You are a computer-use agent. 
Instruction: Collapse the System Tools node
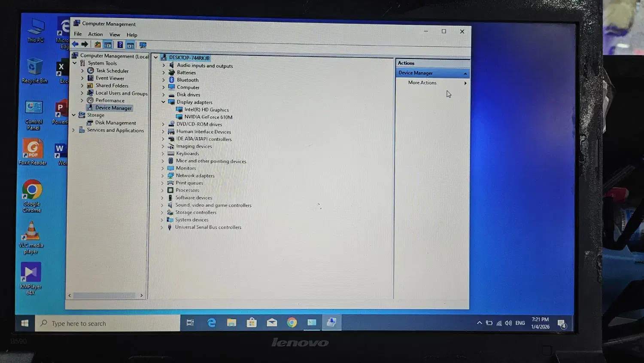pyautogui.click(x=75, y=63)
